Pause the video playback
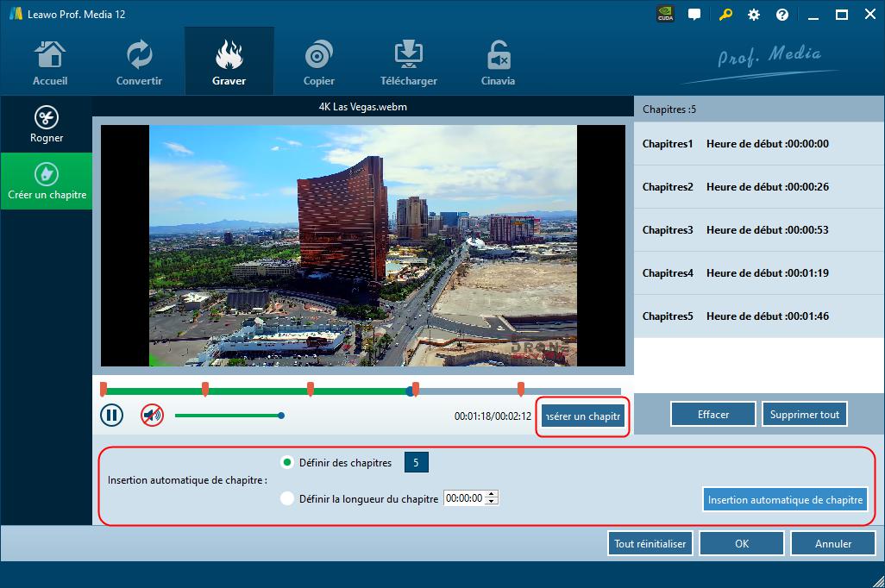The height and width of the screenshot is (588, 885). 111,416
